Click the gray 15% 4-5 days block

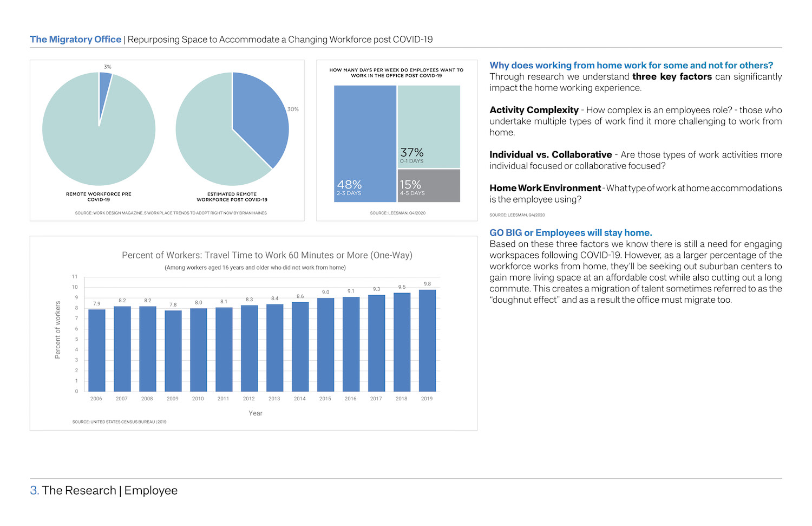(429, 185)
